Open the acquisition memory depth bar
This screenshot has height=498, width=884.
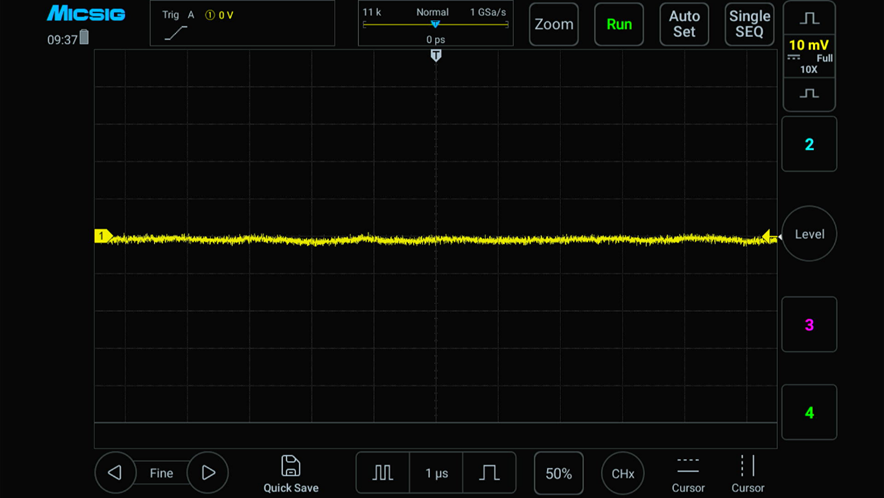[x=435, y=25]
